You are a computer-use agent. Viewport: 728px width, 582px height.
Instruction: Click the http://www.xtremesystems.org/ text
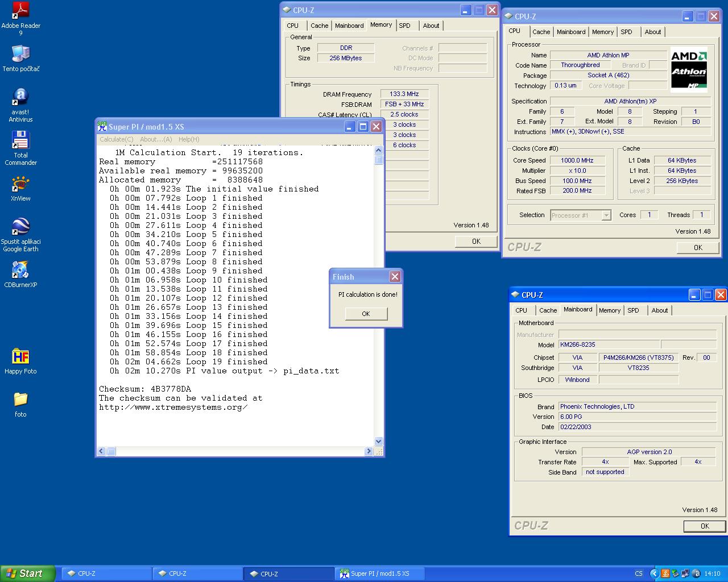click(173, 407)
